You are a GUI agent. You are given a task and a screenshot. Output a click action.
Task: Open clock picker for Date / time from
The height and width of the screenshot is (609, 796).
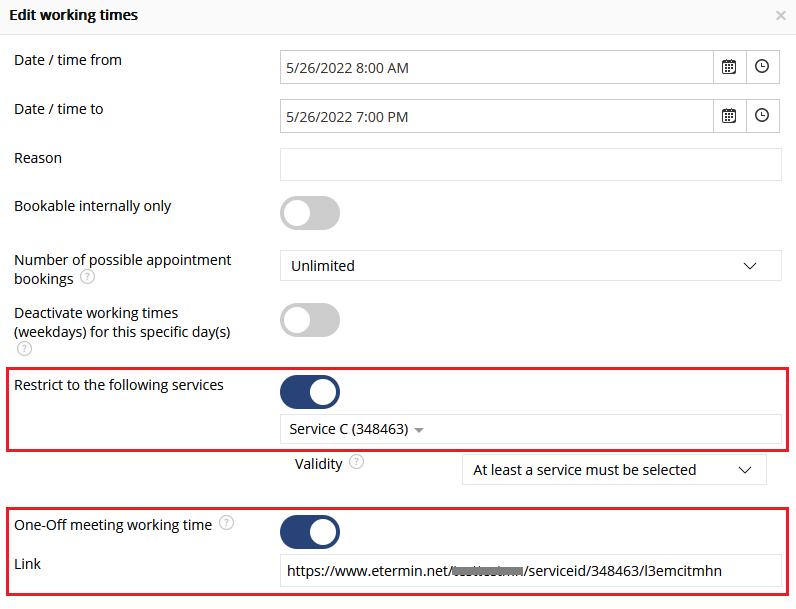[x=762, y=67]
